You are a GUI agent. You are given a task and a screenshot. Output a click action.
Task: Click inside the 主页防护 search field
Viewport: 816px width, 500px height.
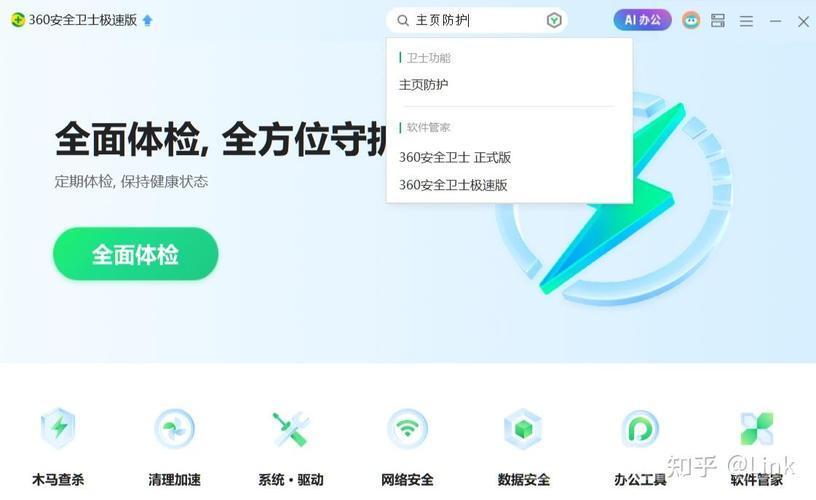[477, 20]
